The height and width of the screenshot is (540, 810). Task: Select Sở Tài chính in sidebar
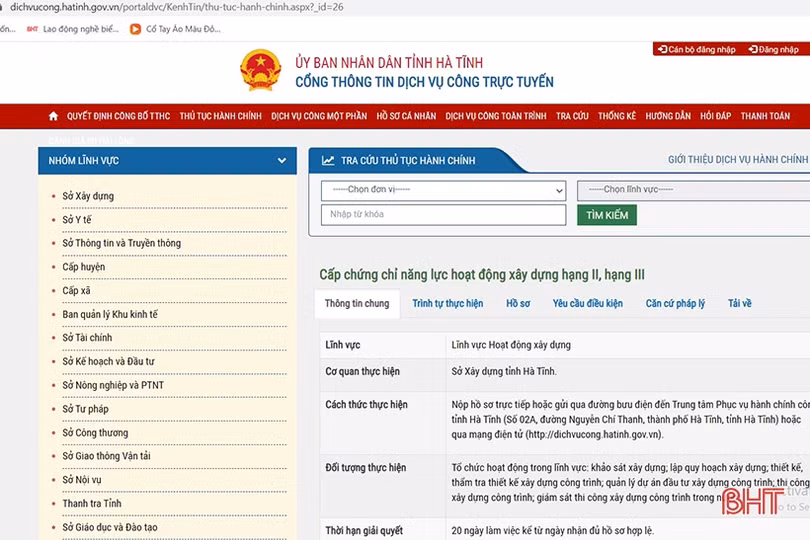[87, 338]
